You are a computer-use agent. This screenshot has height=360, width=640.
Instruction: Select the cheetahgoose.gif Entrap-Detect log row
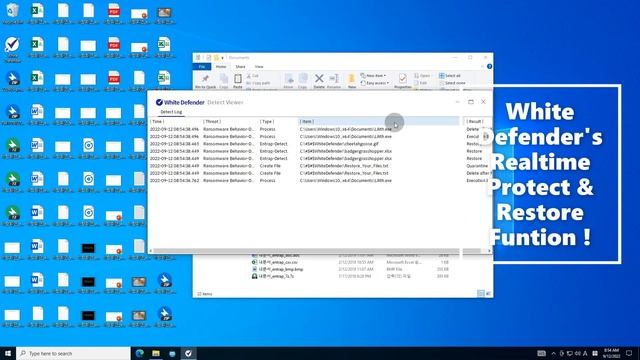click(320, 144)
